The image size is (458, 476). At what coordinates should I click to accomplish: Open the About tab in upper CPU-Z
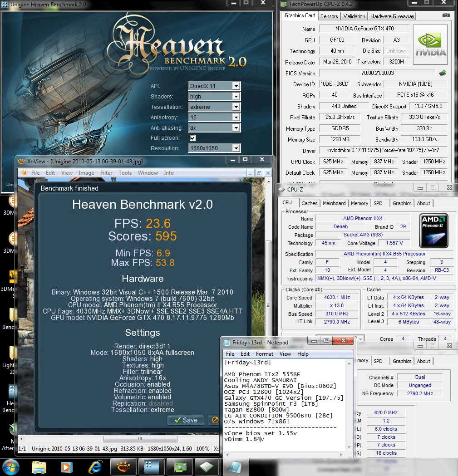coord(424,203)
